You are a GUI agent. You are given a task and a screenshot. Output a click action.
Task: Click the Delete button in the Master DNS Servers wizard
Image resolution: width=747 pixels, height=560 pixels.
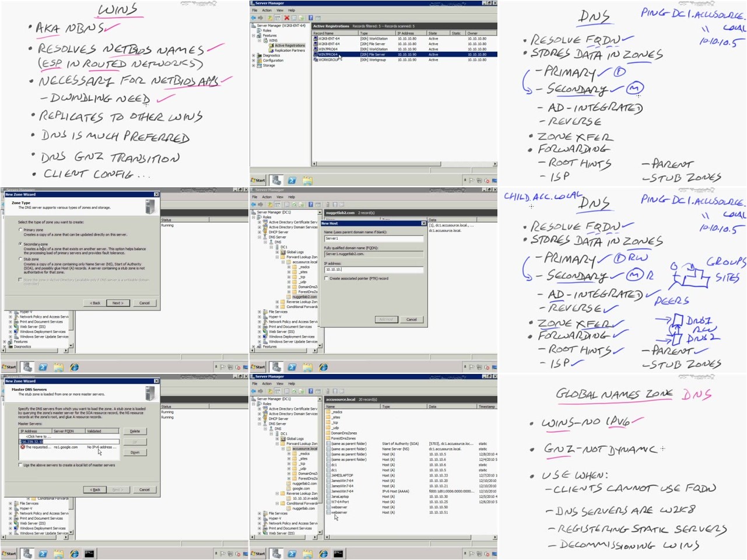point(135,431)
